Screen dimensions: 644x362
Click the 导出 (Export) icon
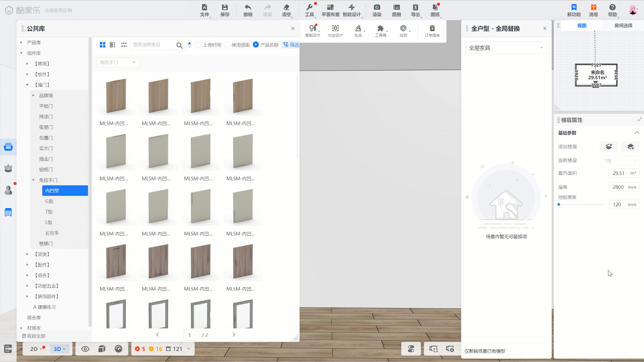tap(415, 7)
